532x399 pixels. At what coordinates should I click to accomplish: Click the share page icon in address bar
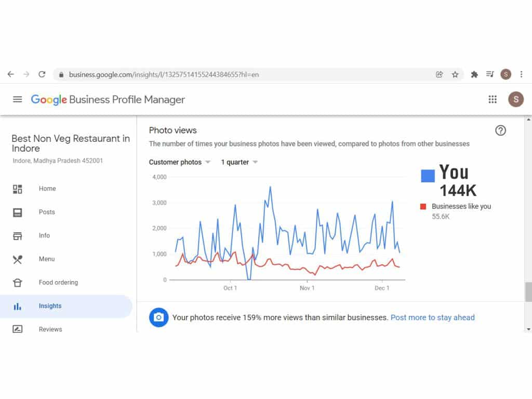tap(440, 74)
